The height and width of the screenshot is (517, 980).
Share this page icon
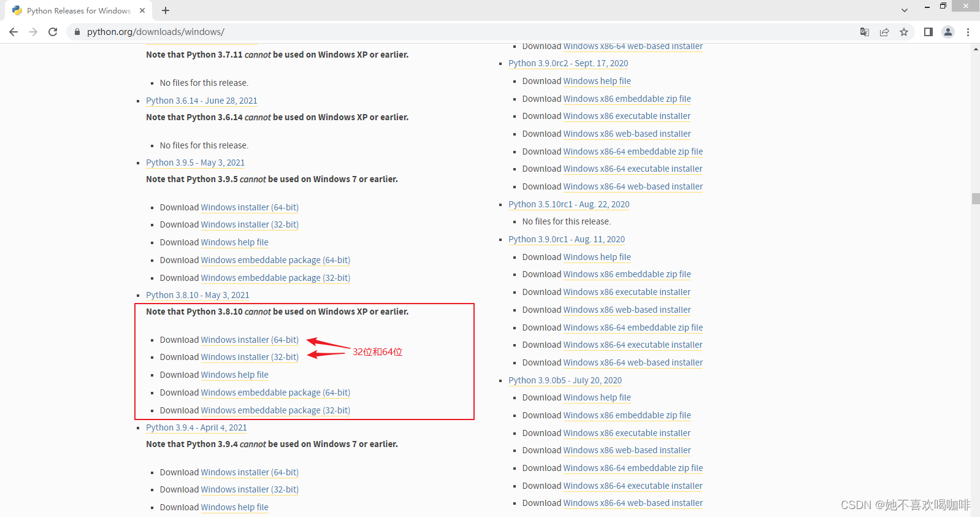(x=884, y=32)
